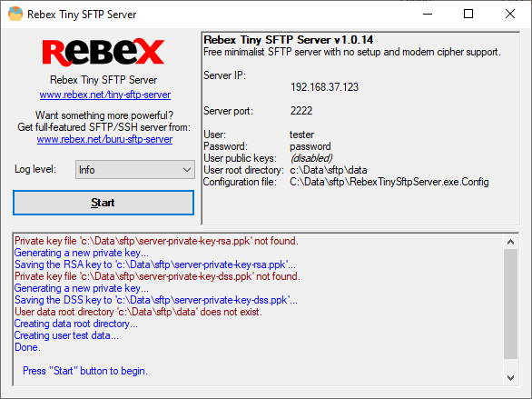
Task: Click the 'Log level:' label
Action: (35, 169)
